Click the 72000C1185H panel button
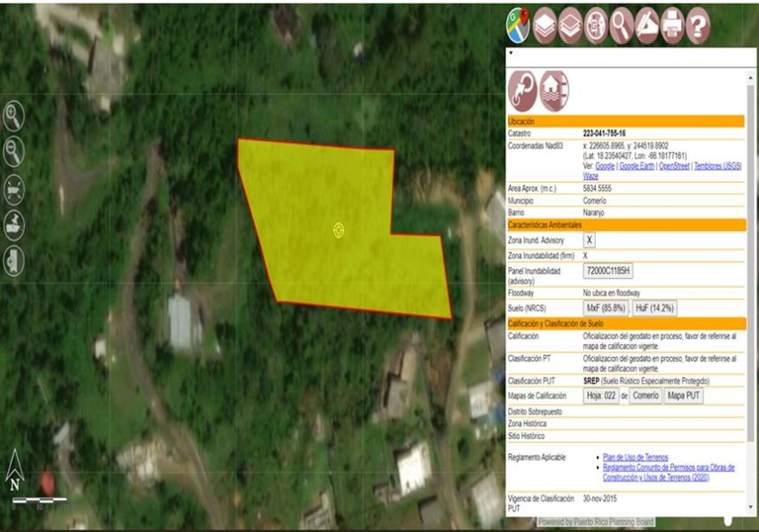This screenshot has height=532, width=759. 608,271
